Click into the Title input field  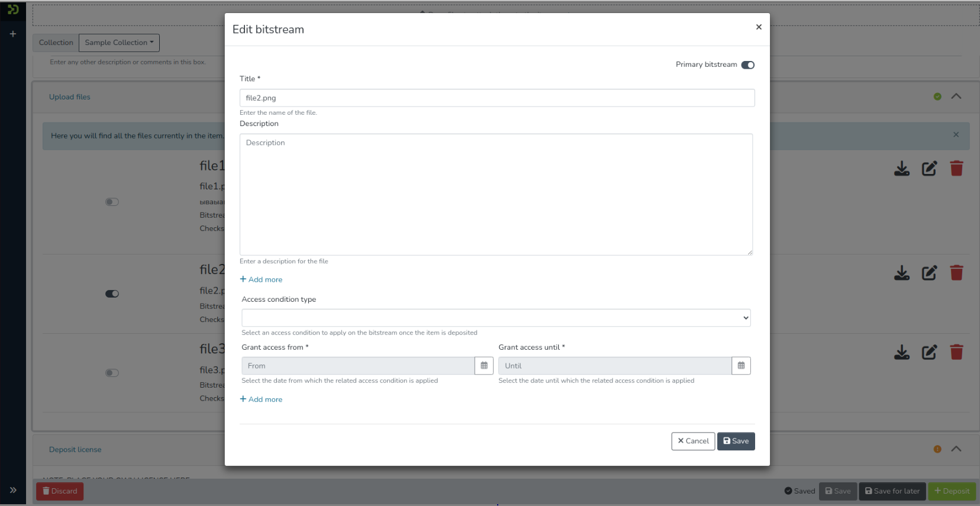[x=497, y=98]
